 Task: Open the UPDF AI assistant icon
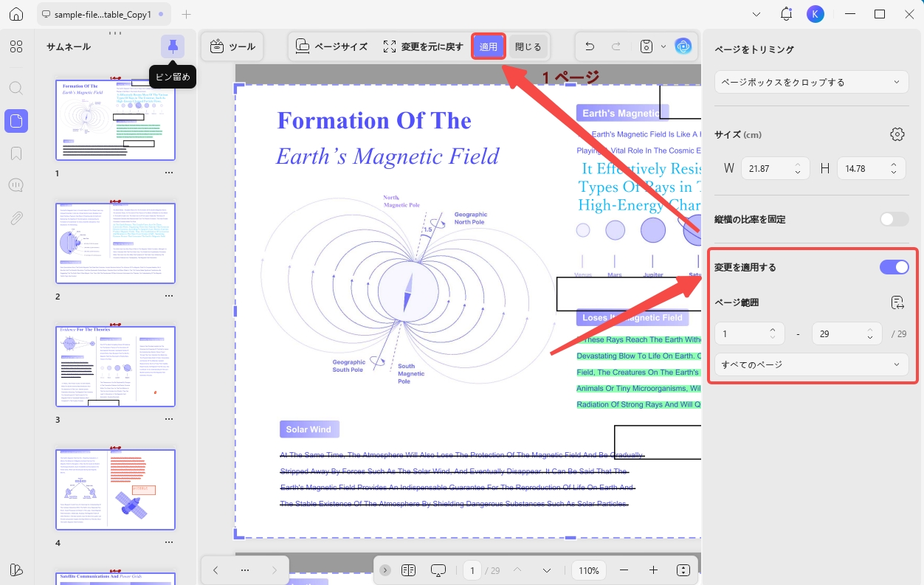683,46
